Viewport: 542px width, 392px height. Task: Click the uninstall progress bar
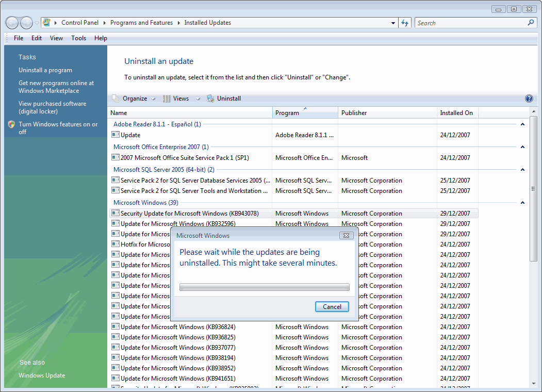coord(265,287)
